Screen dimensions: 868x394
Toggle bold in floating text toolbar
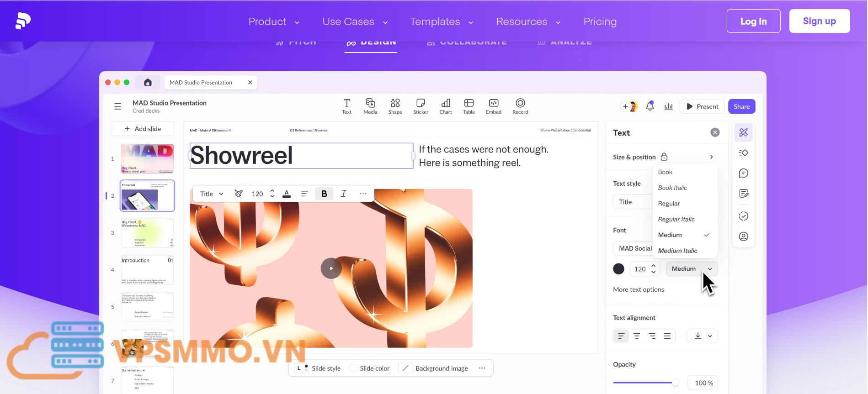click(x=324, y=194)
